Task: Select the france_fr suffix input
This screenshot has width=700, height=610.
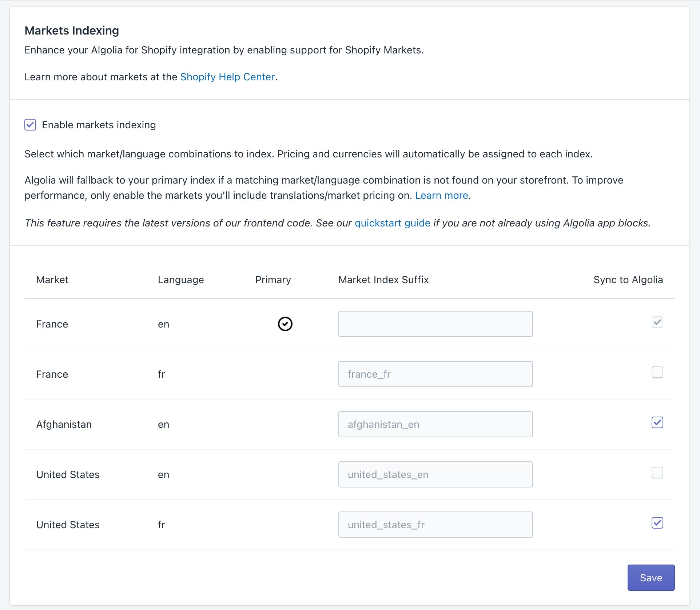Action: 435,374
